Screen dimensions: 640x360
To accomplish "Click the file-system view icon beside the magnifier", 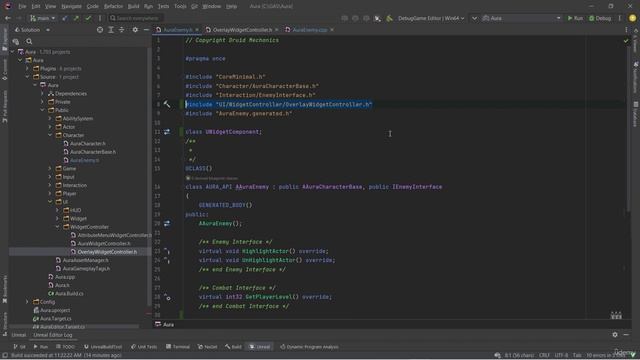I will point(16,42).
